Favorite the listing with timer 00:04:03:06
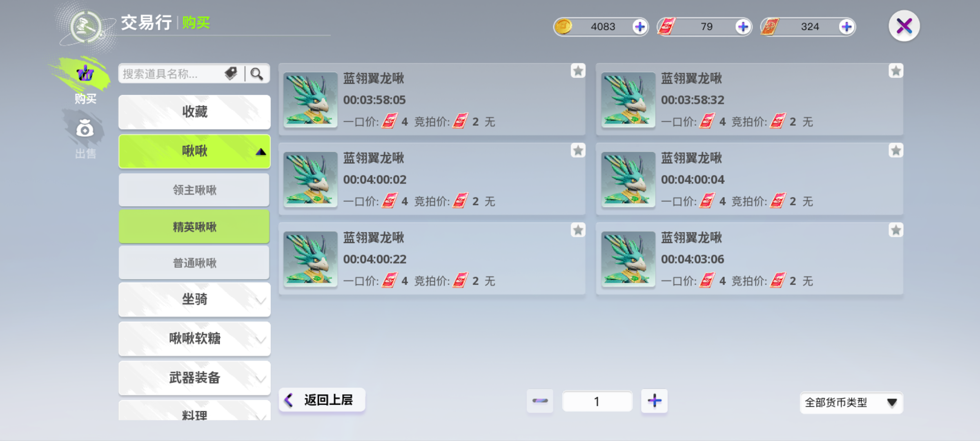The image size is (980, 441). 896,230
